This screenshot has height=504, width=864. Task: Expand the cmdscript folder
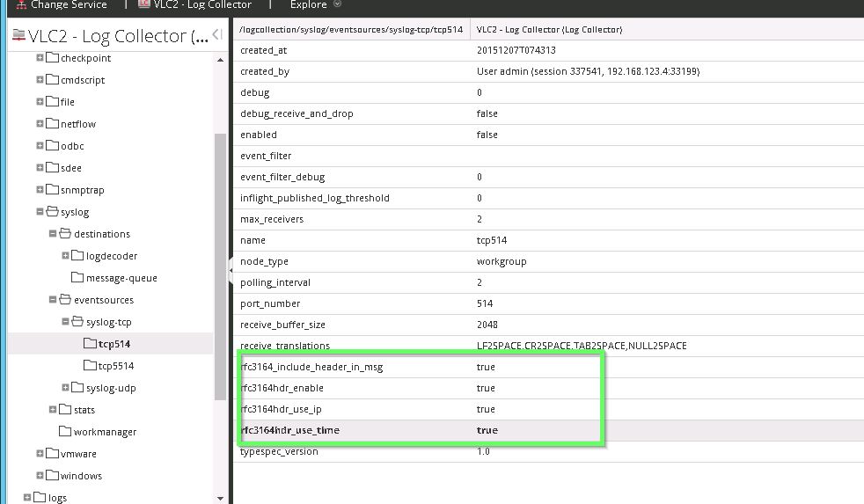coord(40,79)
